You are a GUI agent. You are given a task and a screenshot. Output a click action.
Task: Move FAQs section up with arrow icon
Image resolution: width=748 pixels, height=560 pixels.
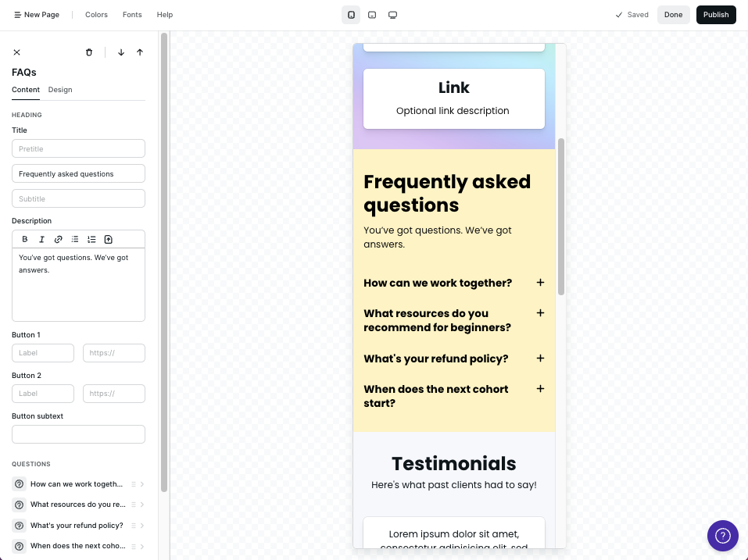coord(140,52)
